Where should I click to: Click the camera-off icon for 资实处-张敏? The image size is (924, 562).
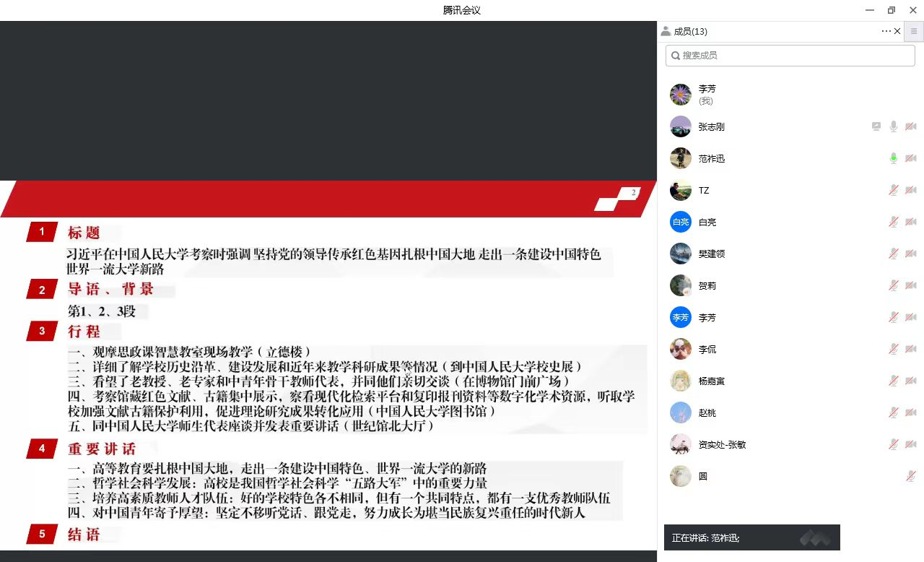[x=911, y=445]
